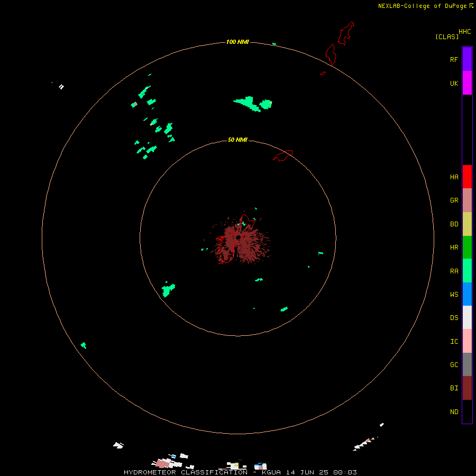Pick the HR heavy rain green swatch
Image resolution: width=476 pixels, height=476 pixels.
467,248
